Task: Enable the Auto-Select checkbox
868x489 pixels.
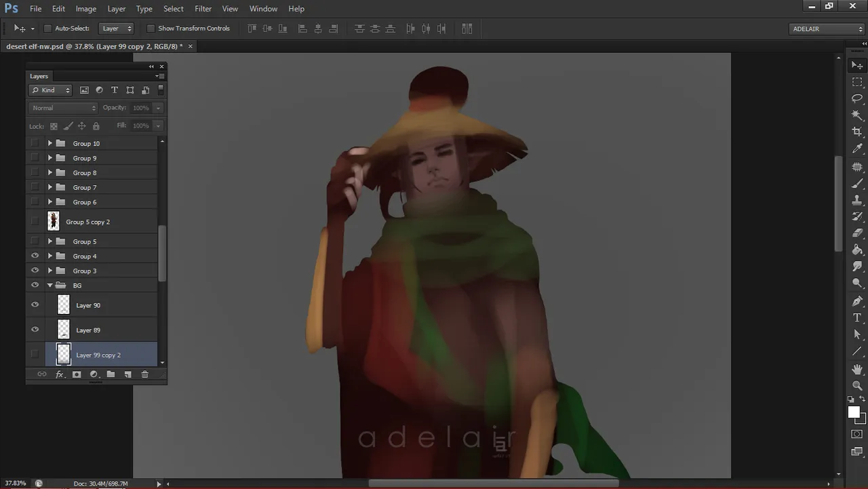Action: click(x=47, y=28)
